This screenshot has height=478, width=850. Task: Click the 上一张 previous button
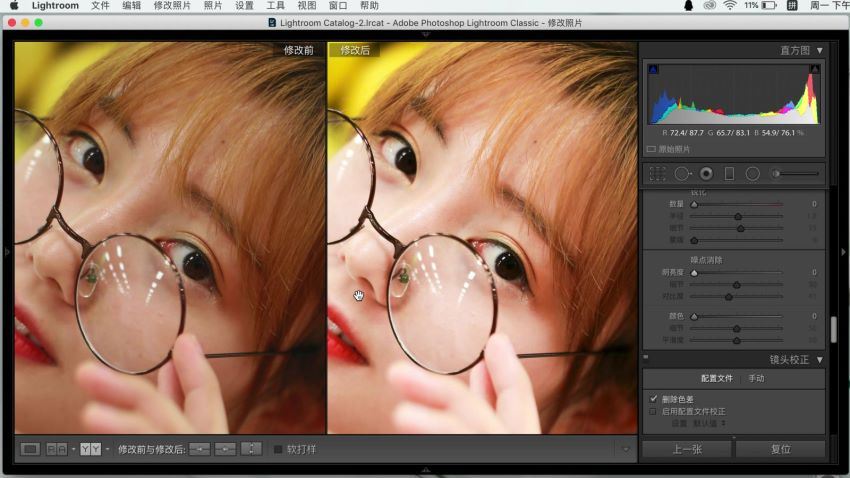pos(687,449)
